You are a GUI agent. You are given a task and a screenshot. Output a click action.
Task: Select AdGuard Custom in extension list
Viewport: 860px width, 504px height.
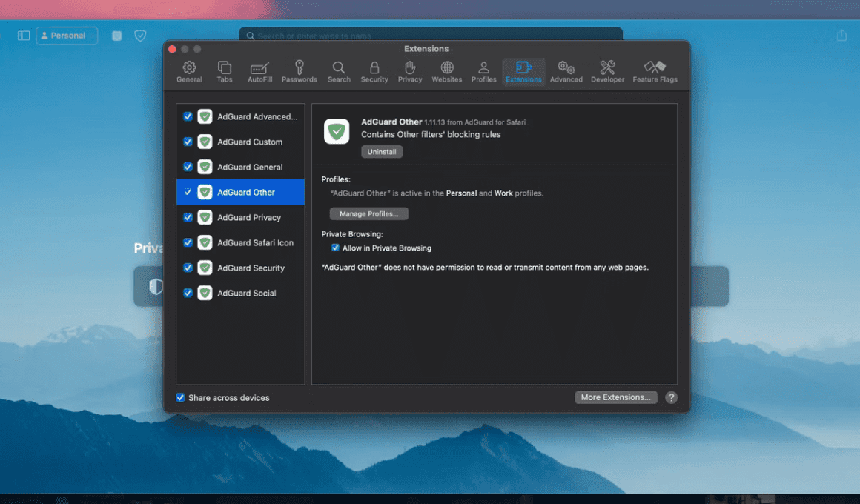pyautogui.click(x=240, y=142)
